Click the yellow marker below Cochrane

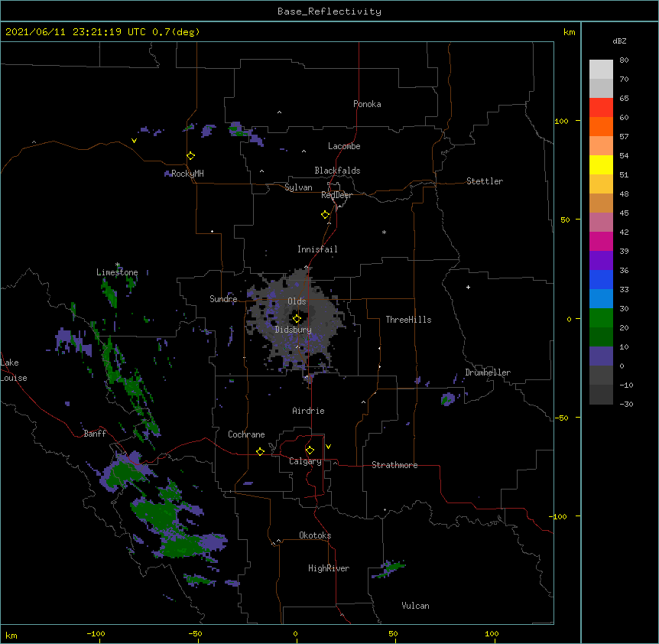260,451
